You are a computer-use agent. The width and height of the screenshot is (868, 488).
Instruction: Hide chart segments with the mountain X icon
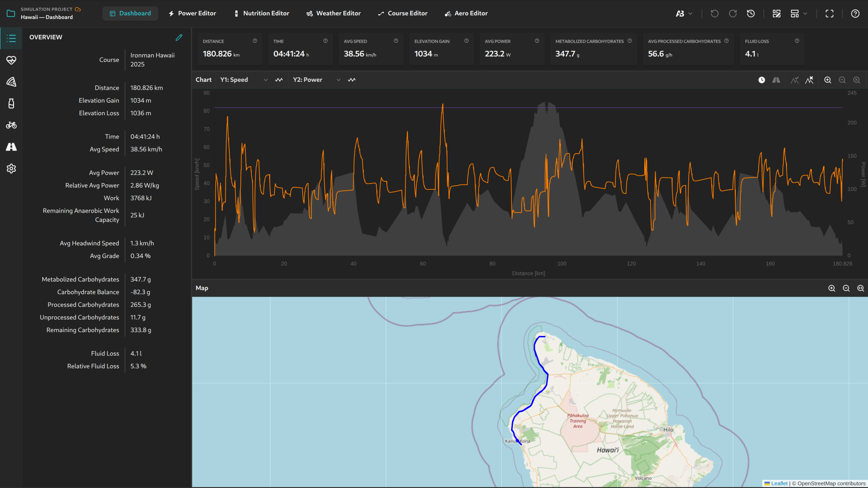pos(809,80)
